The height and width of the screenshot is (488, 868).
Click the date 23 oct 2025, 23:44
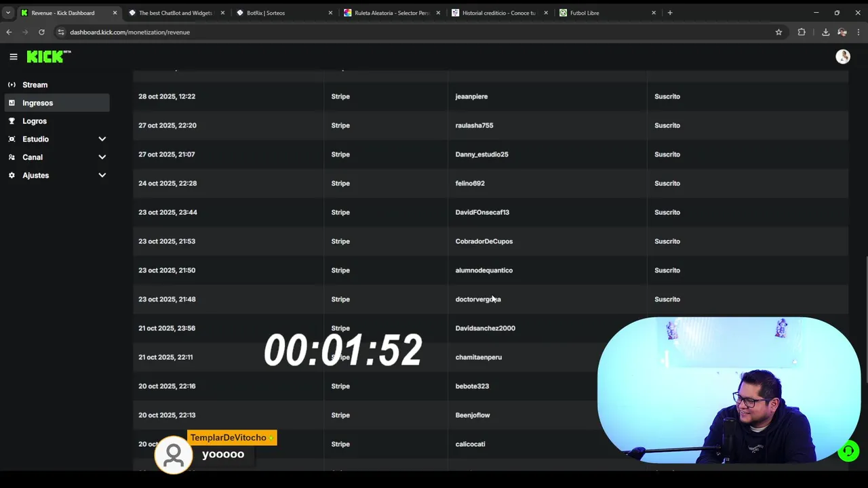pyautogui.click(x=167, y=212)
